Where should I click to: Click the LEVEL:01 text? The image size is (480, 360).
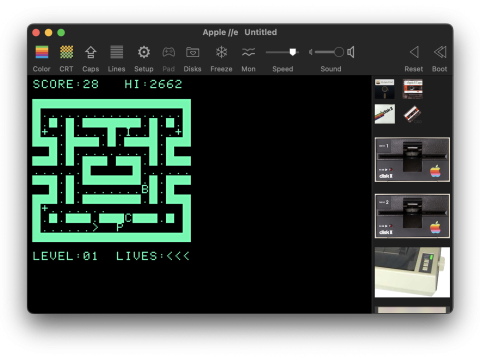point(65,256)
